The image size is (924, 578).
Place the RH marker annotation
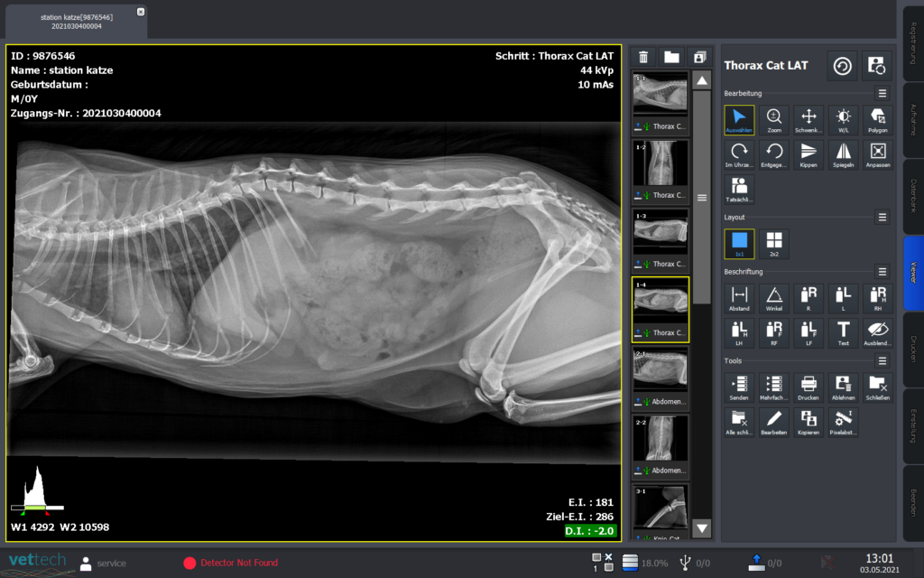point(878,298)
